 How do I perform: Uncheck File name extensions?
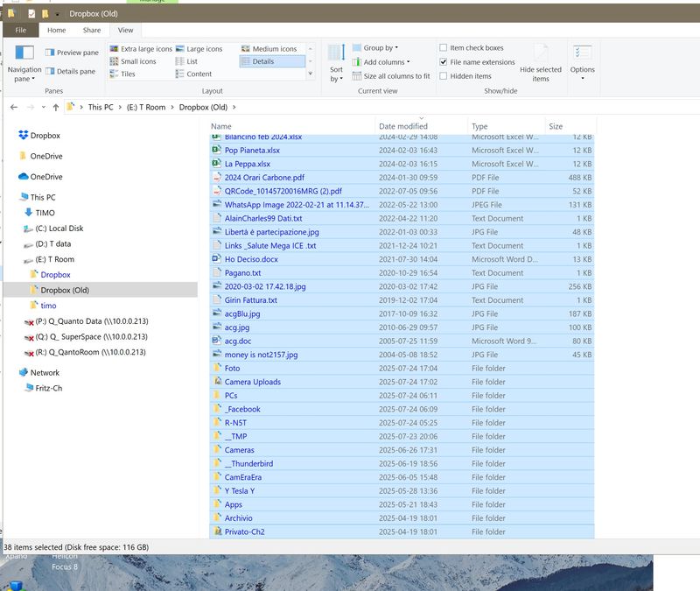pos(444,62)
